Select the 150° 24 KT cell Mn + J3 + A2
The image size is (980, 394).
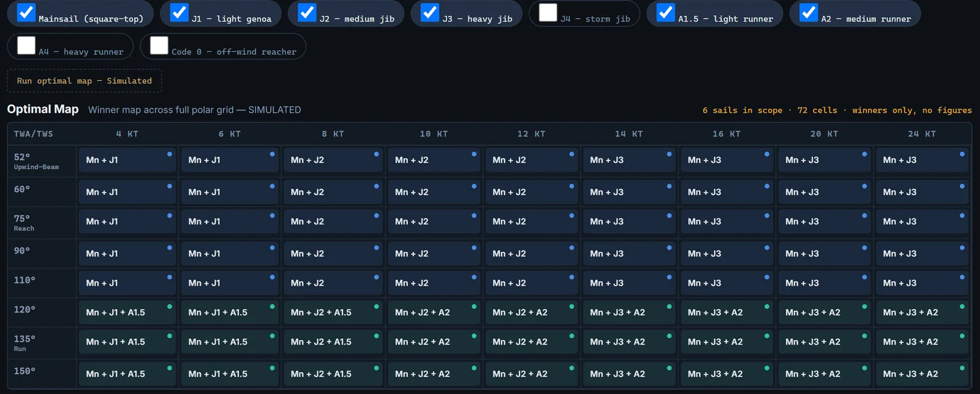[x=922, y=374]
